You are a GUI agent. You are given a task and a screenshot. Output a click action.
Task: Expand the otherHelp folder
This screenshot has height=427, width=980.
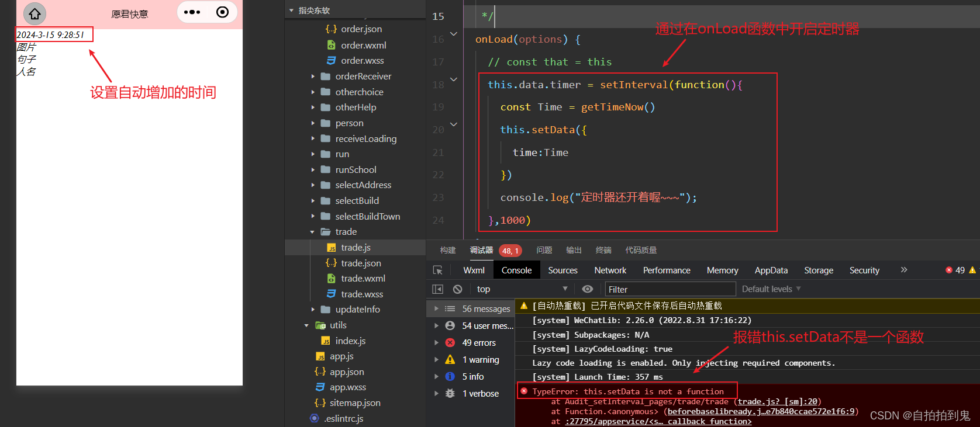313,107
